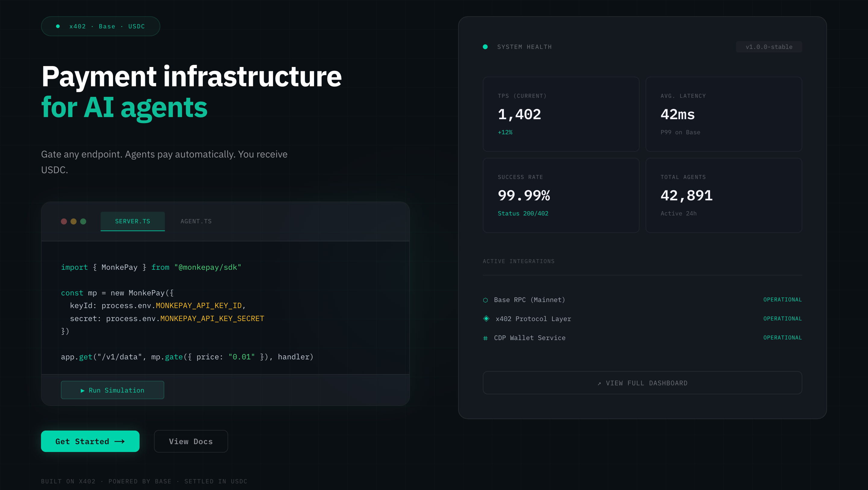Click the green dot in x402 badge

(x=58, y=26)
